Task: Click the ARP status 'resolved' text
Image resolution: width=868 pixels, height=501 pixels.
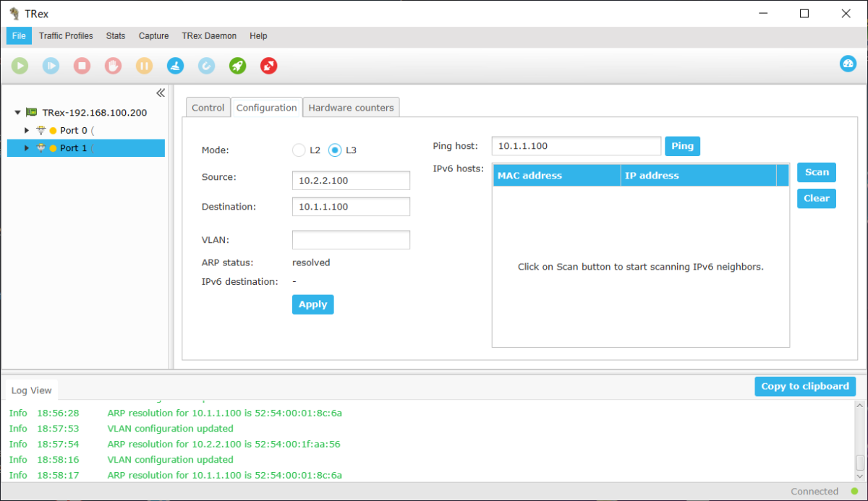Action: (x=311, y=262)
